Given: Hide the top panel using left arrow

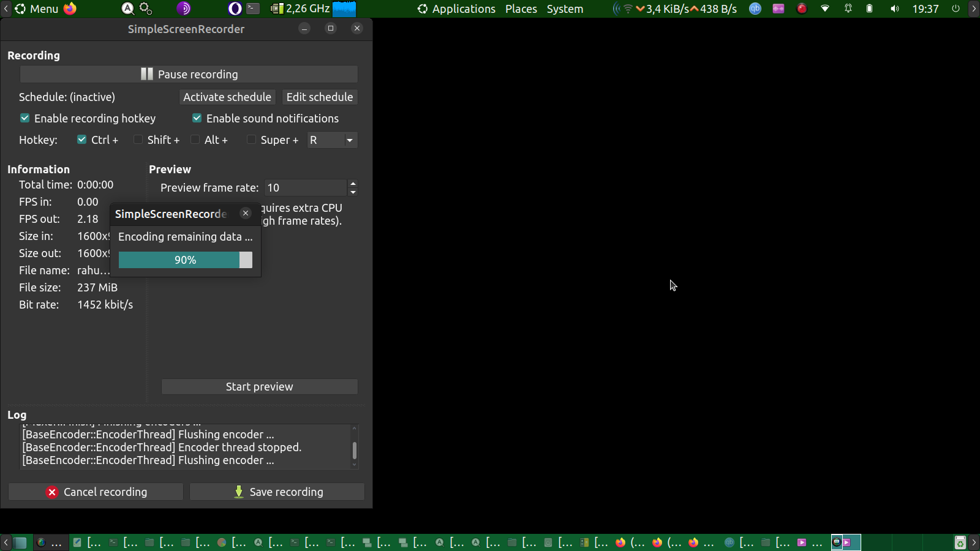Looking at the screenshot, I should pos(6,9).
